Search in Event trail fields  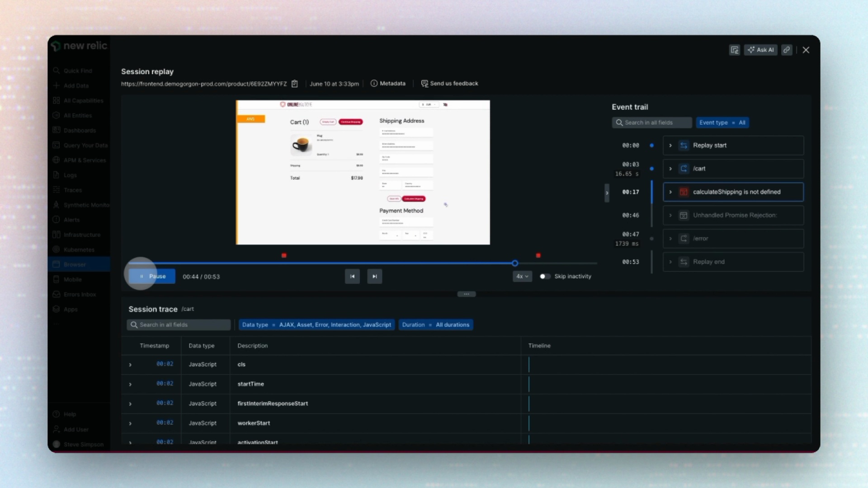point(652,122)
